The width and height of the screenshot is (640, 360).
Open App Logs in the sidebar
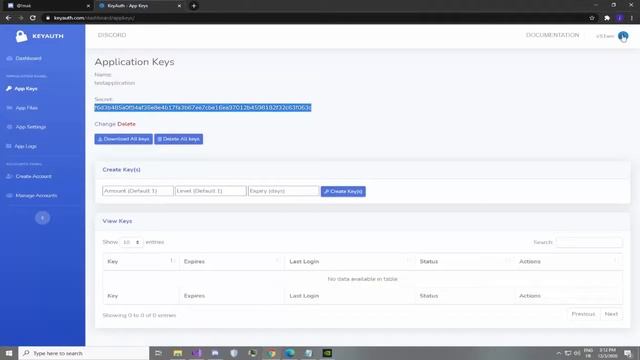pos(25,146)
